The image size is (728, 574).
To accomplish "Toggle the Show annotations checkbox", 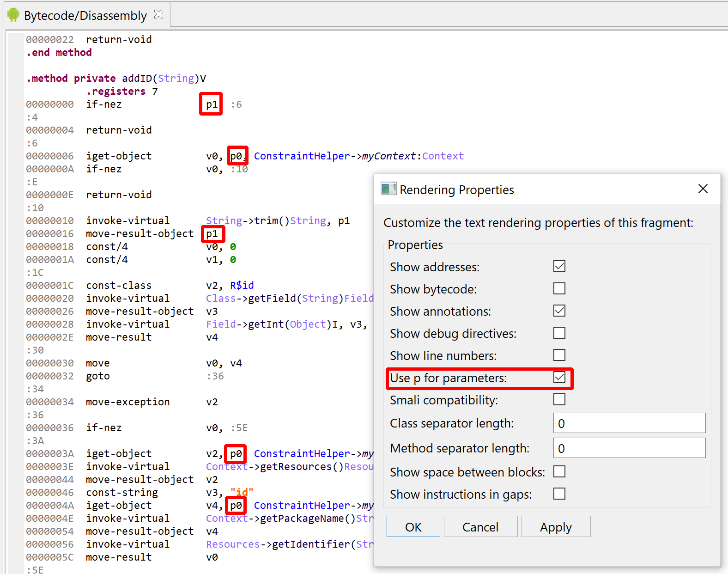I will coord(559,311).
